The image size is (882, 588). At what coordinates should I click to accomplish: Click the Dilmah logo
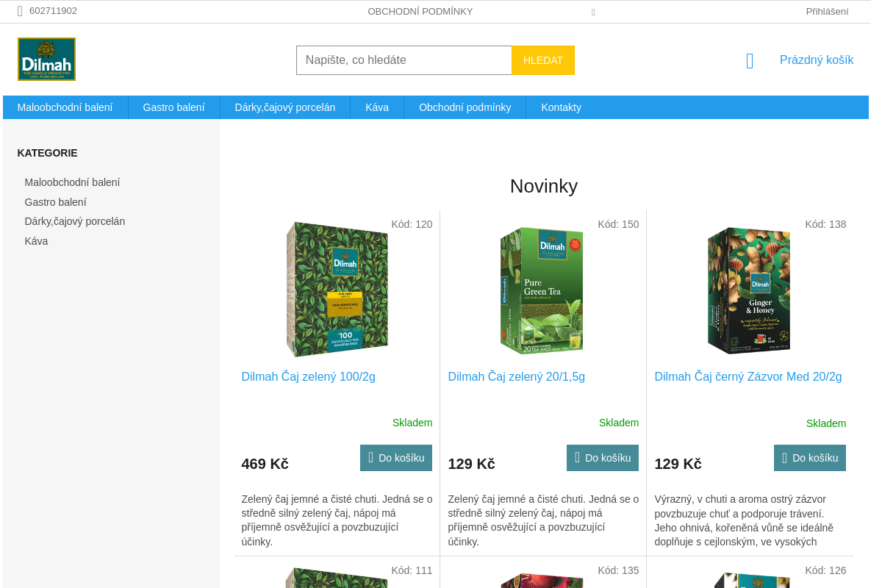click(46, 59)
